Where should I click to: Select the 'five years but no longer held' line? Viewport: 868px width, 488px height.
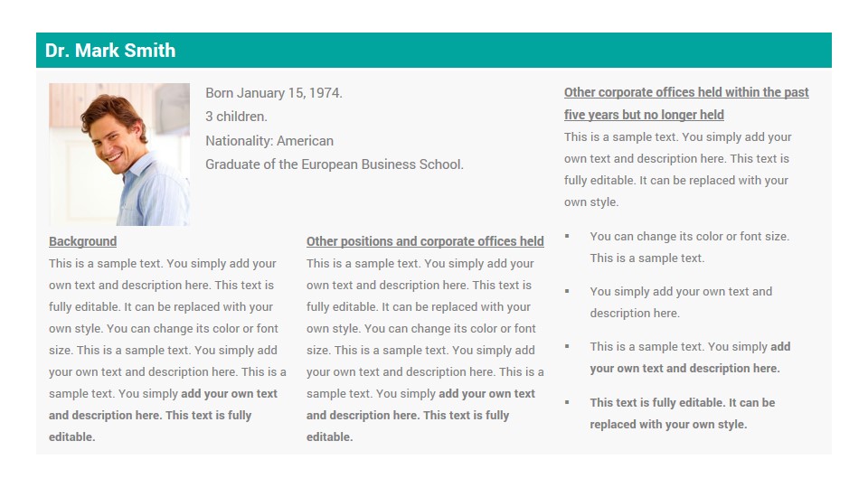(644, 115)
